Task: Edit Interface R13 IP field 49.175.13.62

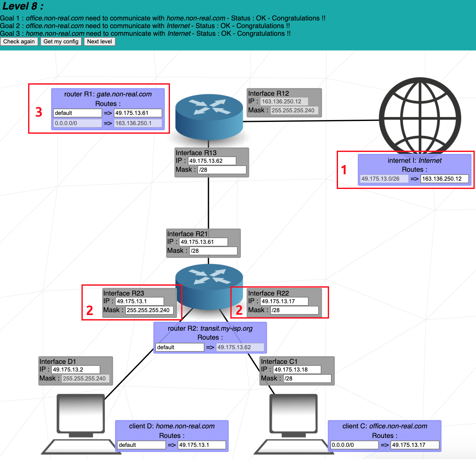Action: [212, 161]
